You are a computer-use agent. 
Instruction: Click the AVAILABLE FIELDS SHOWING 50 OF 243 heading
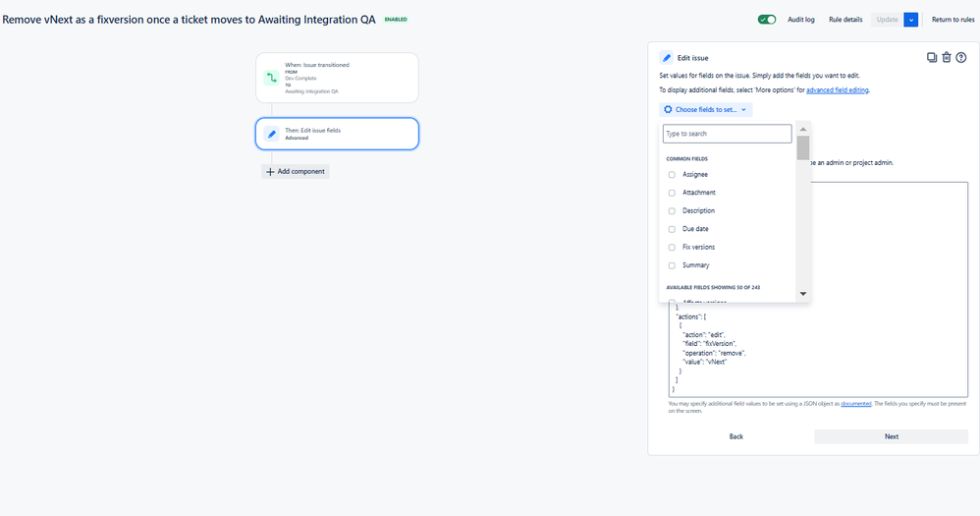(713, 288)
